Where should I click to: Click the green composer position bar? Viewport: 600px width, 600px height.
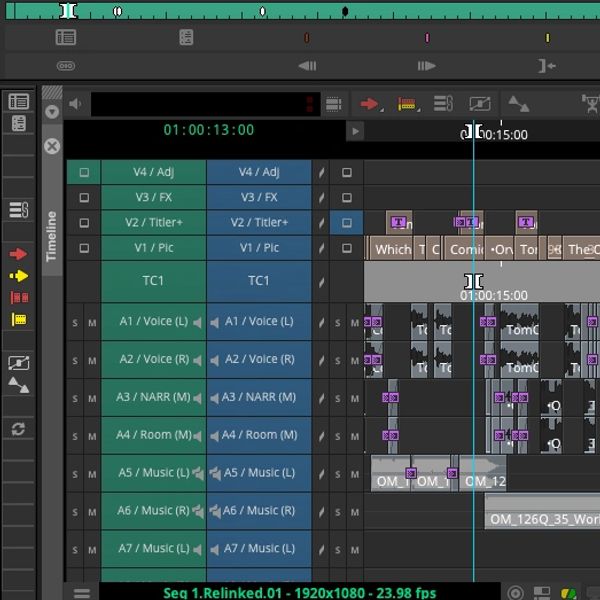(303, 11)
